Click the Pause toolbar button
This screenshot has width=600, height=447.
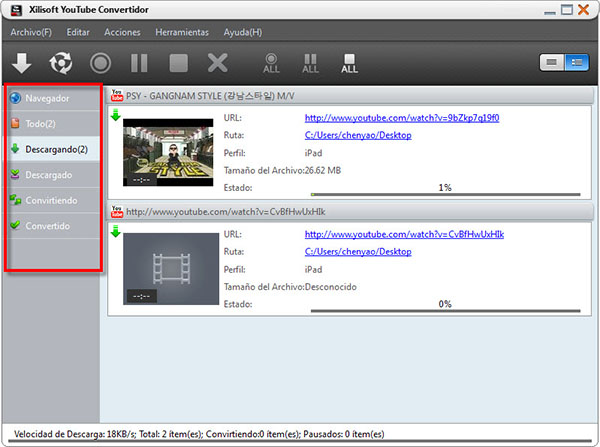139,63
